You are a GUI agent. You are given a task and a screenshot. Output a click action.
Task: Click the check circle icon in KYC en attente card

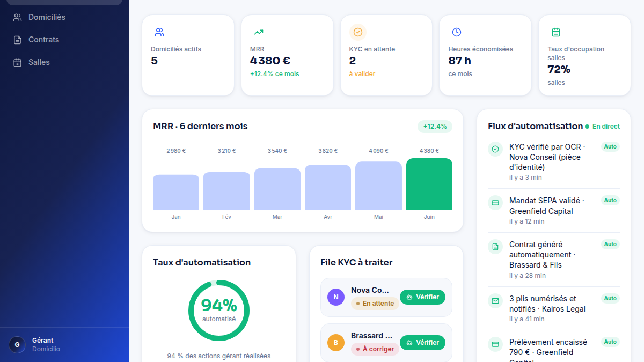(358, 32)
